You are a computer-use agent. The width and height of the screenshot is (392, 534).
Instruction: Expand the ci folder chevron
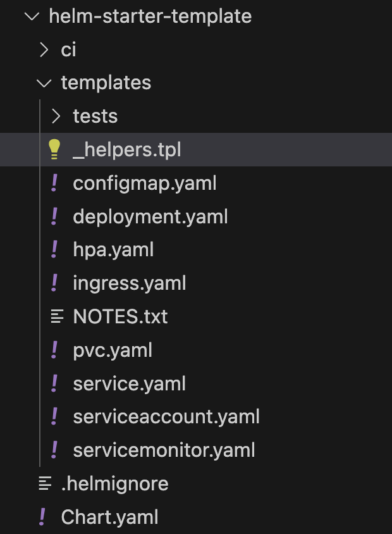pyautogui.click(x=44, y=50)
